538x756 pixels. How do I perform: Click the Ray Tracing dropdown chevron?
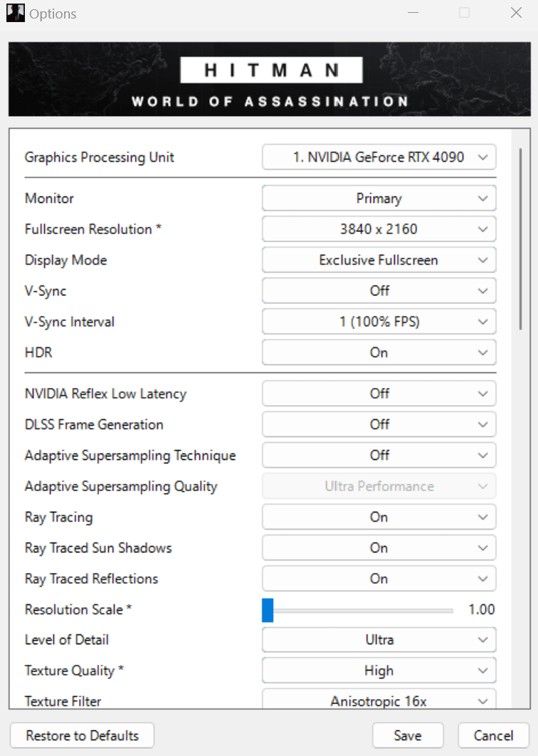[x=482, y=518]
